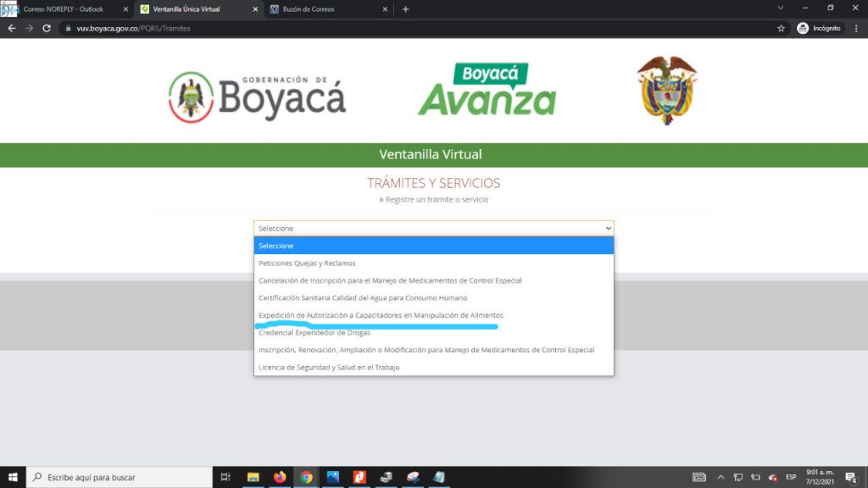Select Peticiones Quejas y Reclamos option
868x488 pixels.
point(307,263)
